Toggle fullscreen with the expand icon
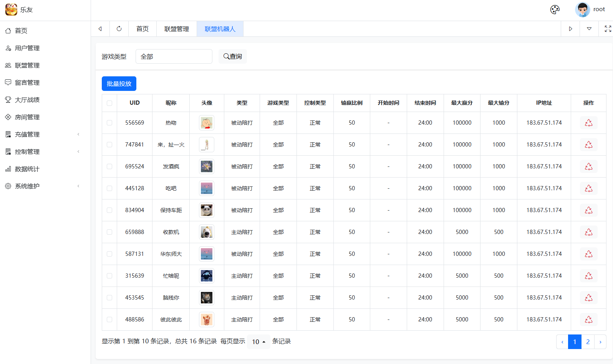This screenshot has height=364, width=613. pos(608,29)
